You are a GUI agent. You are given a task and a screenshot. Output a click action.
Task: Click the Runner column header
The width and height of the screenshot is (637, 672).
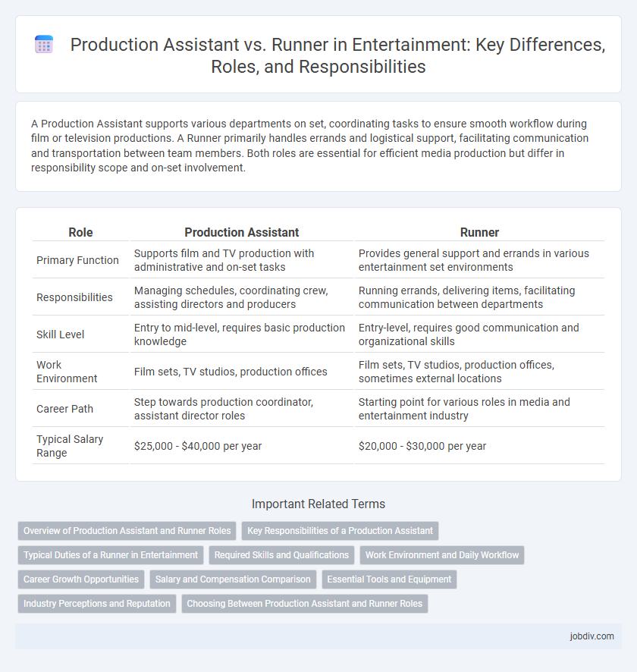pyautogui.click(x=479, y=232)
